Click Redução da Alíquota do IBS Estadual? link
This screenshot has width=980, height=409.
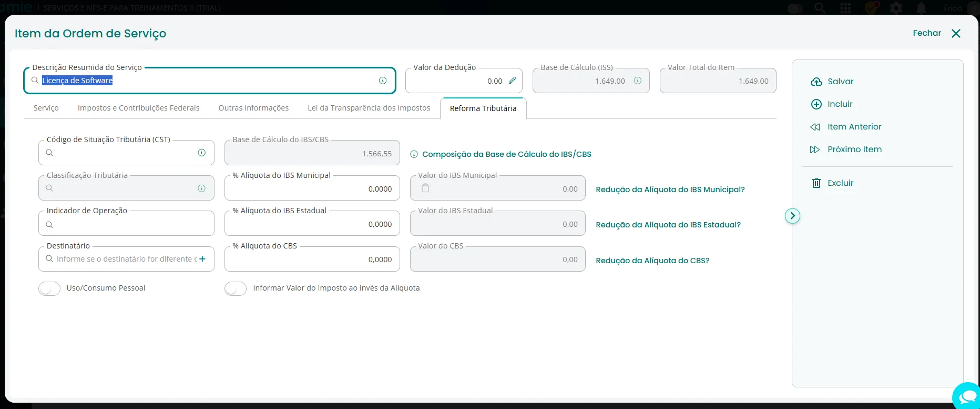coord(668,225)
